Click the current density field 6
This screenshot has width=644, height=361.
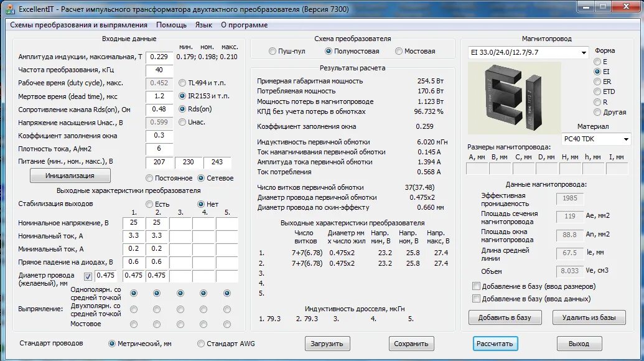(159, 149)
